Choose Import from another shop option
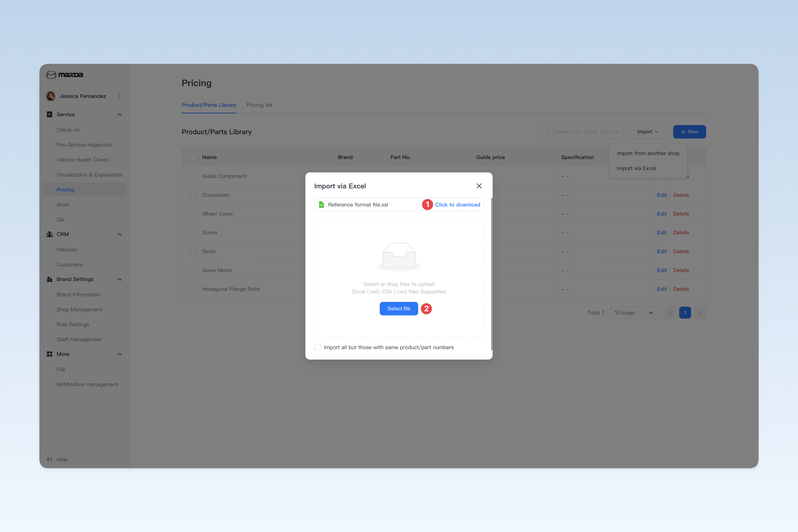This screenshot has height=532, width=798. 648,153
